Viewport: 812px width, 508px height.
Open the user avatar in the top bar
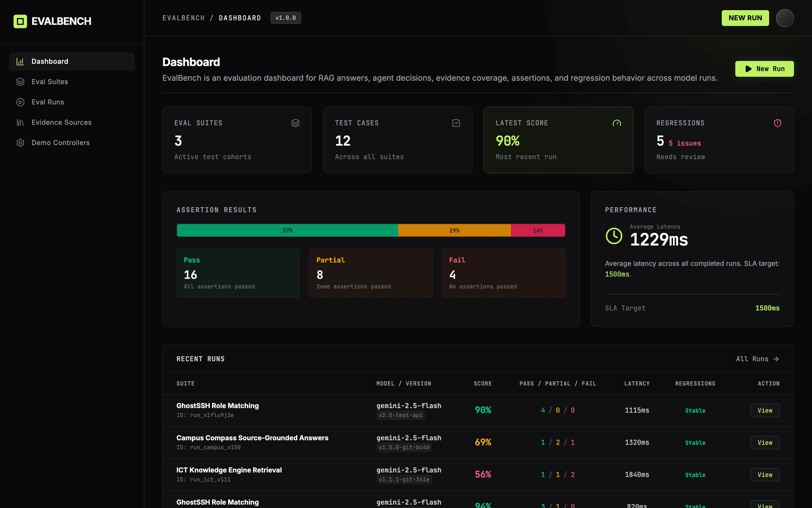[784, 18]
